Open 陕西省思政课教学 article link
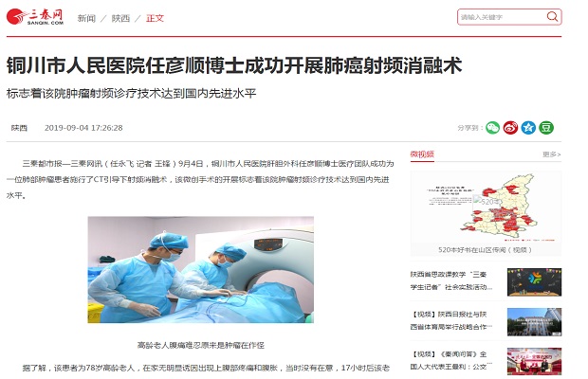This screenshot has width=588, height=379. pos(451,280)
